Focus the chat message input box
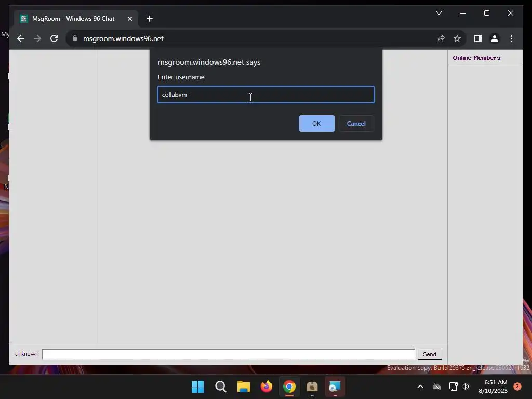Image resolution: width=532 pixels, height=399 pixels. point(228,354)
